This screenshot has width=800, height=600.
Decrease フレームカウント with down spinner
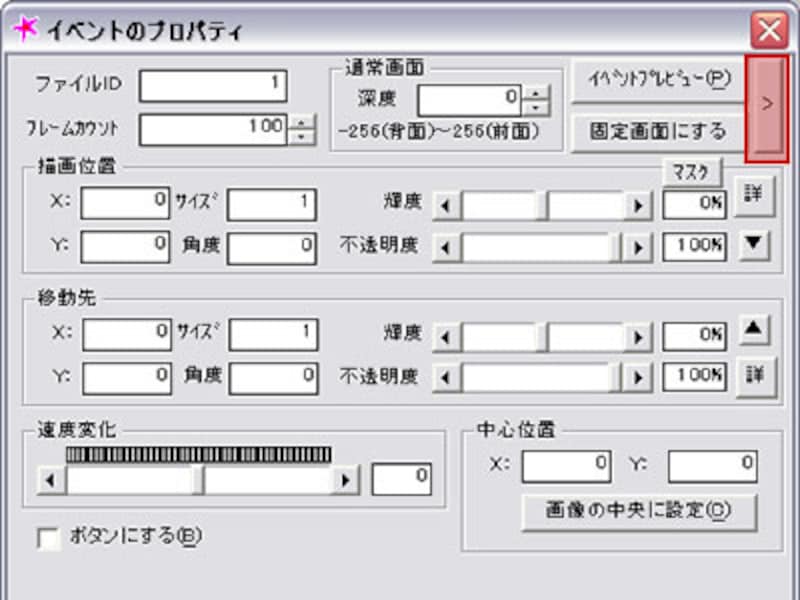[x=302, y=137]
